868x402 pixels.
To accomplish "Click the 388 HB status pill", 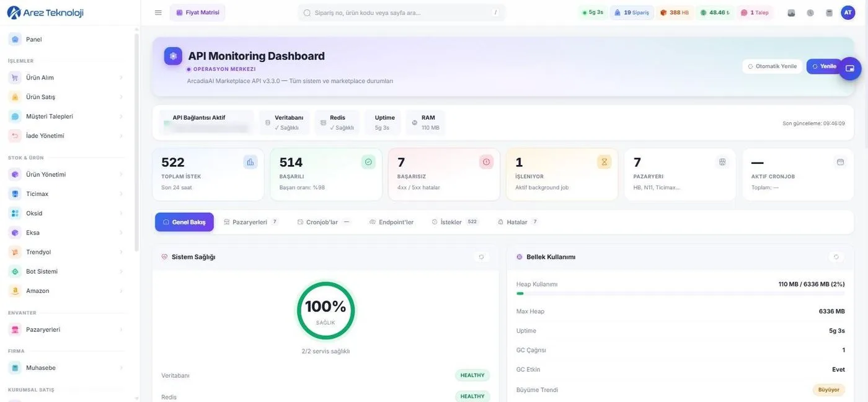I will [x=675, y=12].
